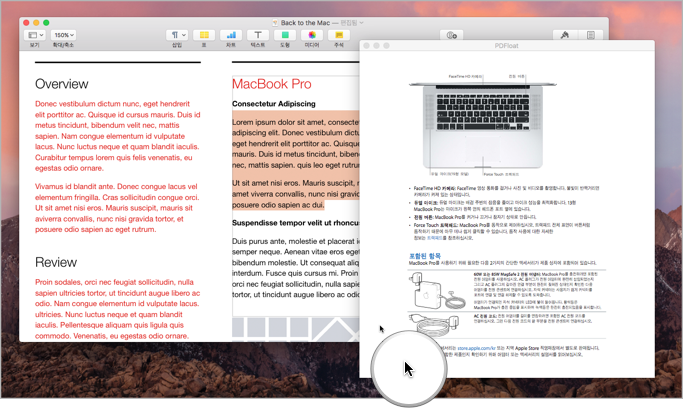Click the paragraph starting "Proin sodales, orci nec"
683x408 pixels.
118,309
